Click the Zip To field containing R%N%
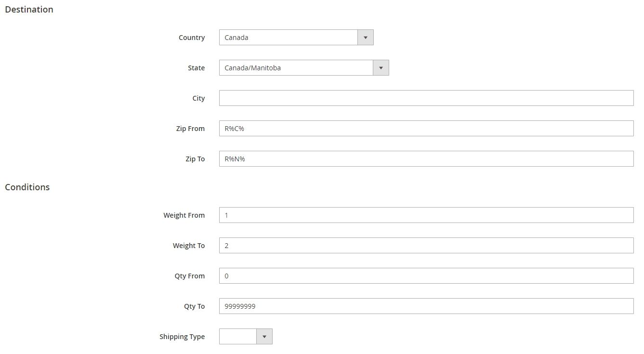The height and width of the screenshot is (354, 644). [426, 159]
